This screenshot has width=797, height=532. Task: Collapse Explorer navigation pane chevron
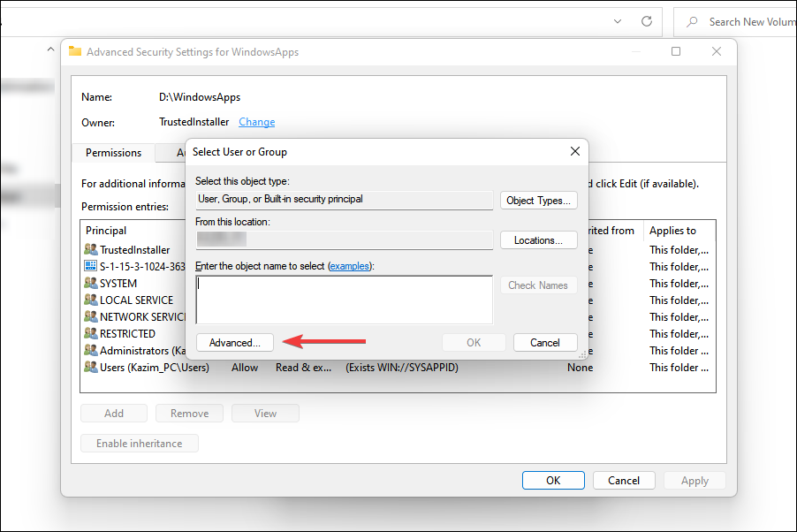(x=50, y=49)
